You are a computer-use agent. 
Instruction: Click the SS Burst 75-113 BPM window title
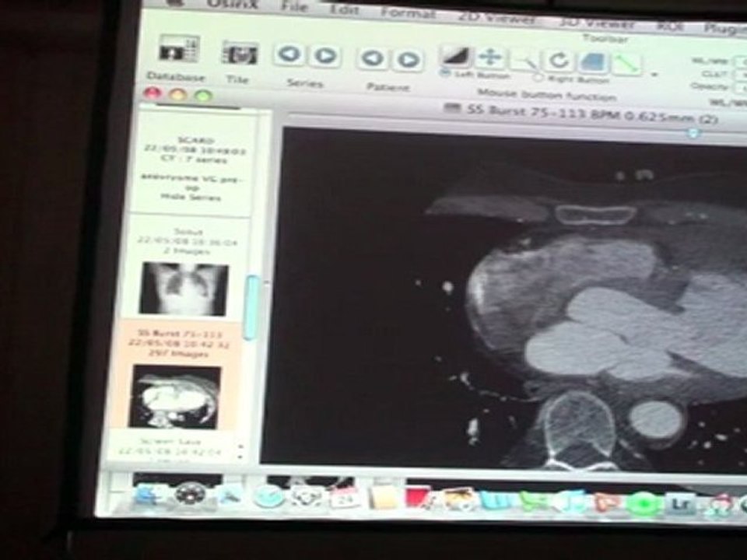(x=591, y=114)
